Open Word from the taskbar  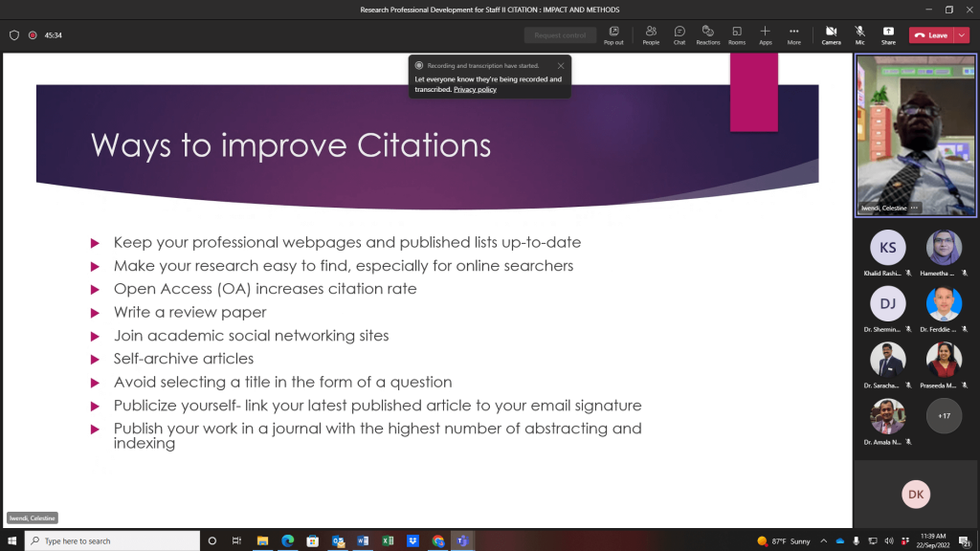(x=363, y=540)
